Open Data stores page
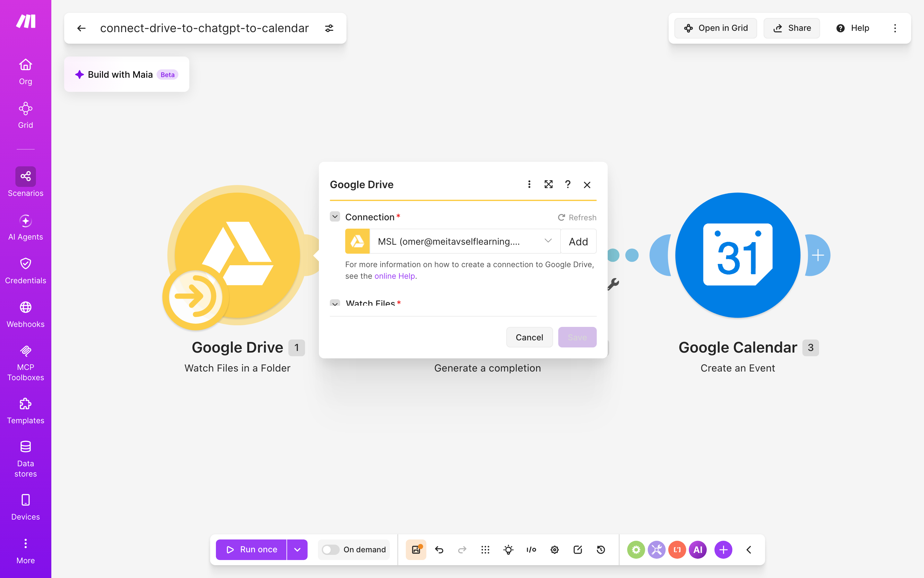 pos(26,459)
